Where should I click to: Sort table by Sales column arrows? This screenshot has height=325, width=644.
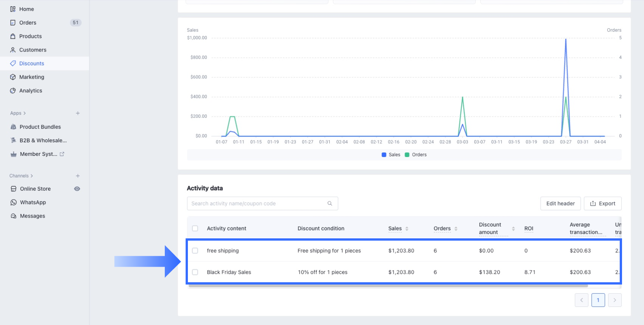(407, 229)
